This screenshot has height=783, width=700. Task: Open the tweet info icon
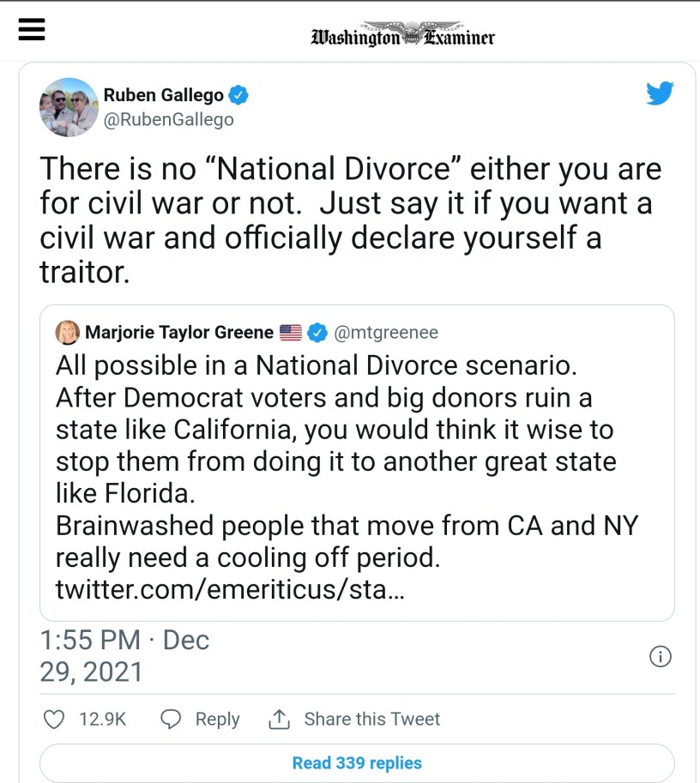[x=660, y=657]
